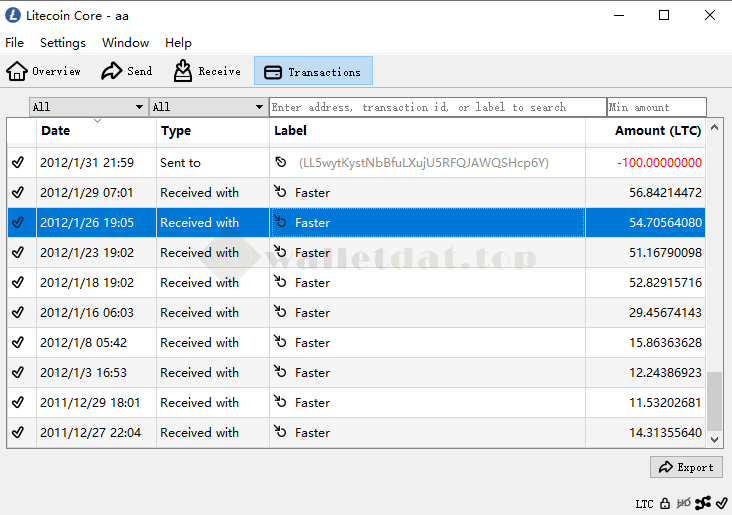Image resolution: width=732 pixels, height=515 pixels.
Task: Open the Overview page from the toolbar
Action: coord(44,71)
